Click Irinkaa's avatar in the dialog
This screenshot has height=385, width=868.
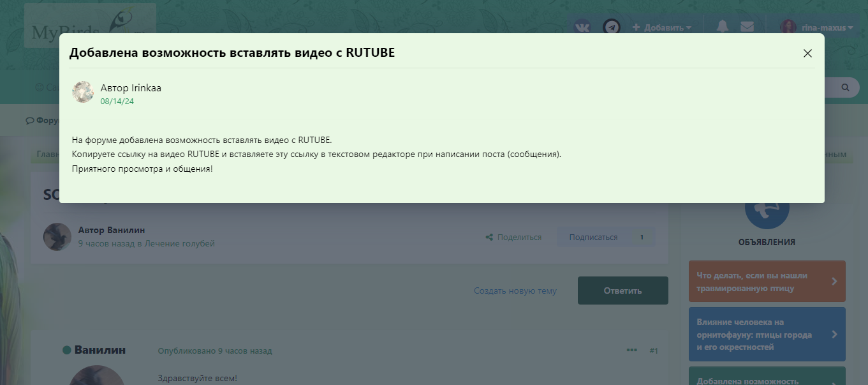pyautogui.click(x=83, y=92)
